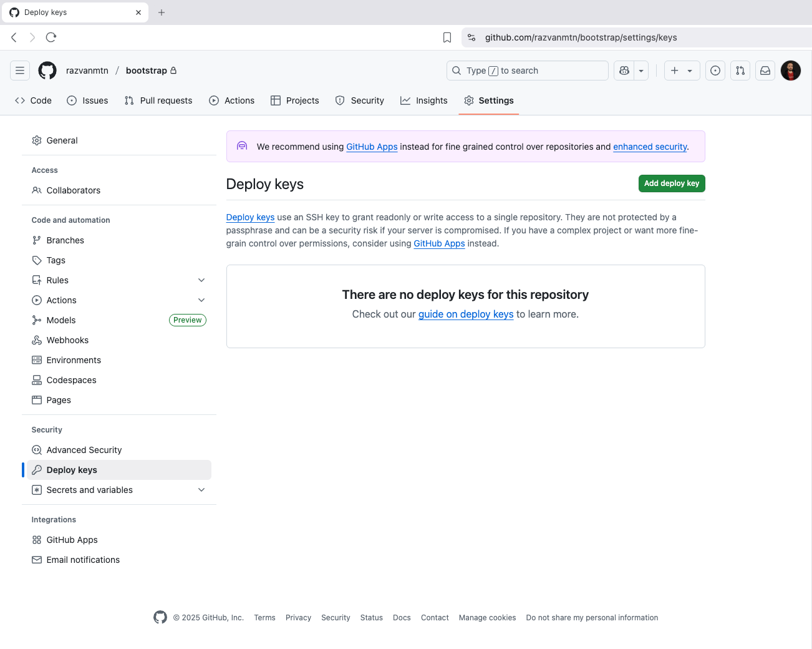Screen dimensions: 812x649
Task: Expand the sidebar Actions chevron
Action: click(201, 300)
